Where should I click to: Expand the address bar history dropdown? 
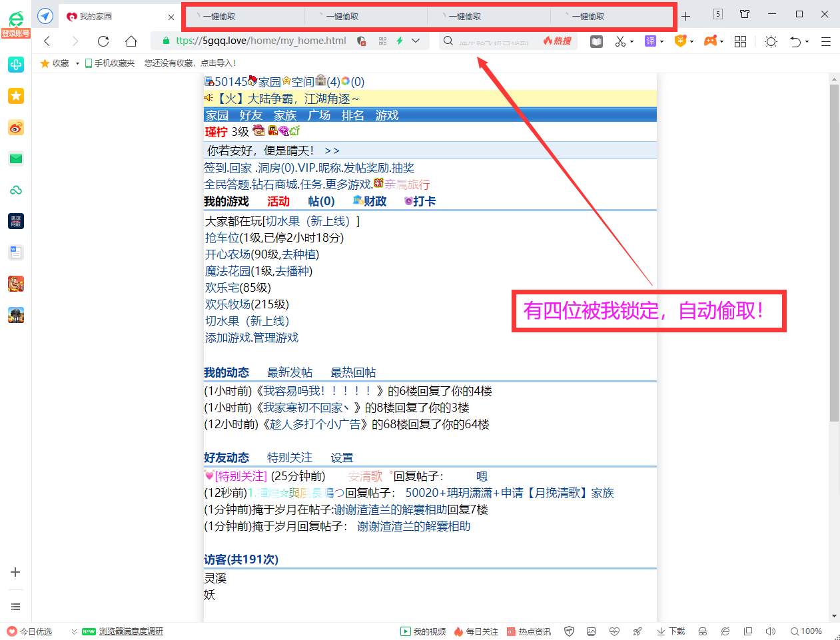pos(416,41)
